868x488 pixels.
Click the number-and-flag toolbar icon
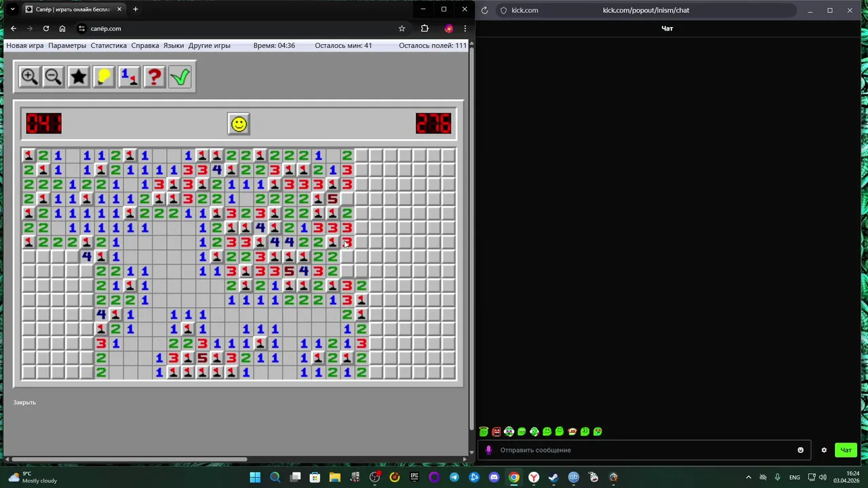click(129, 77)
